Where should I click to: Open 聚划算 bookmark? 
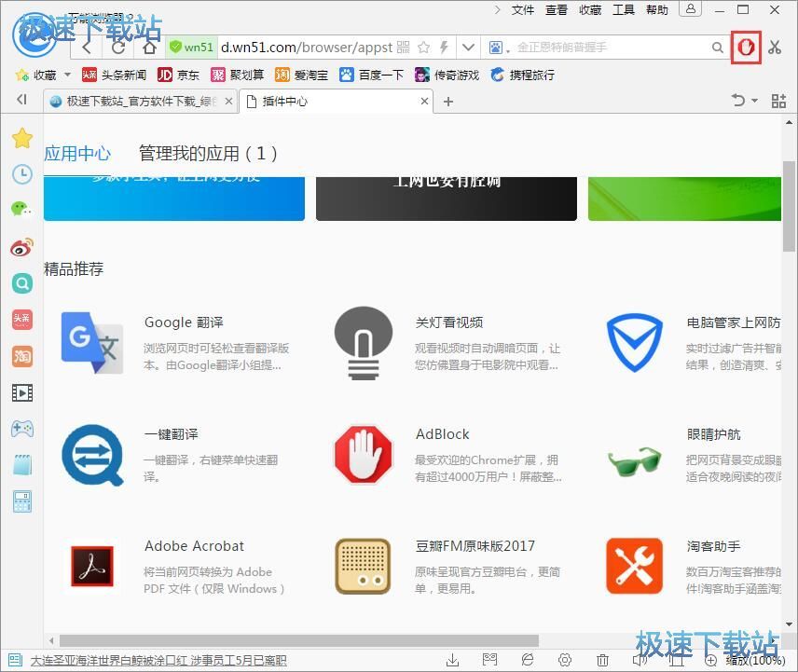(237, 75)
